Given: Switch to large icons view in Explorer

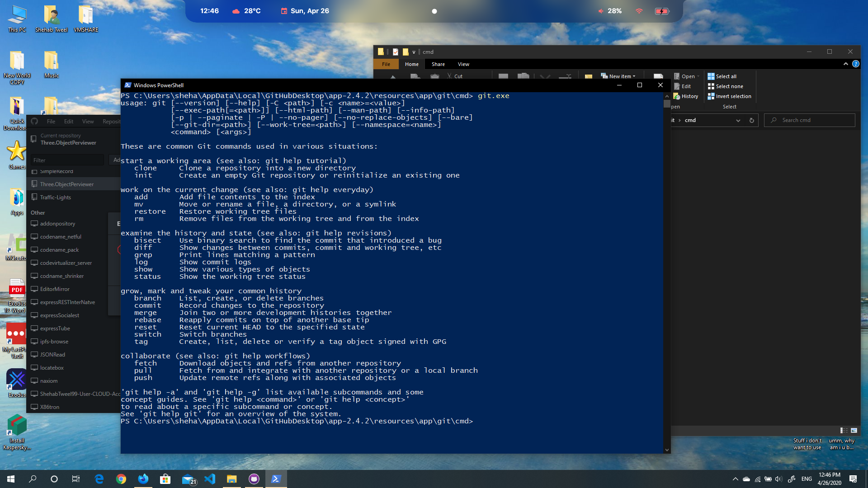Looking at the screenshot, I should coord(854,430).
